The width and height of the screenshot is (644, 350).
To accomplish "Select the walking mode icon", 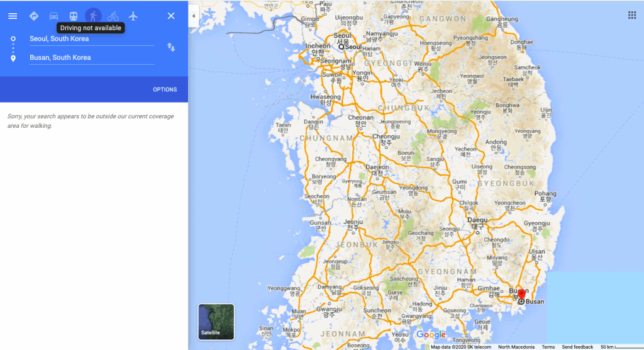I will [x=93, y=16].
